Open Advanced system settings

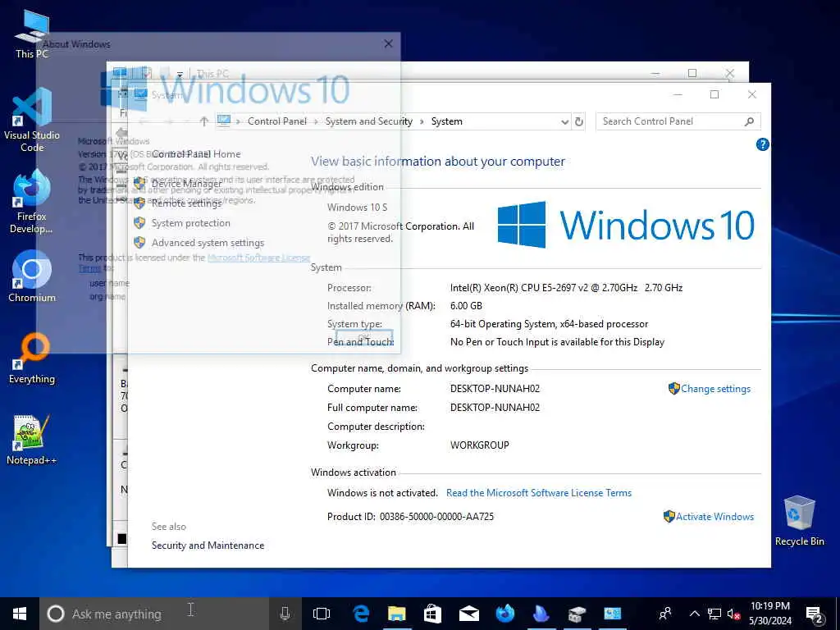pyautogui.click(x=208, y=243)
